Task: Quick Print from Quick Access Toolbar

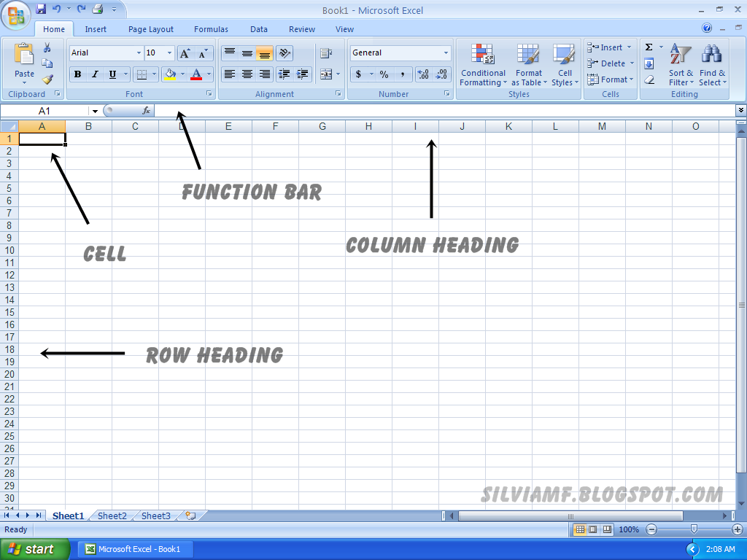Action: tap(98, 9)
